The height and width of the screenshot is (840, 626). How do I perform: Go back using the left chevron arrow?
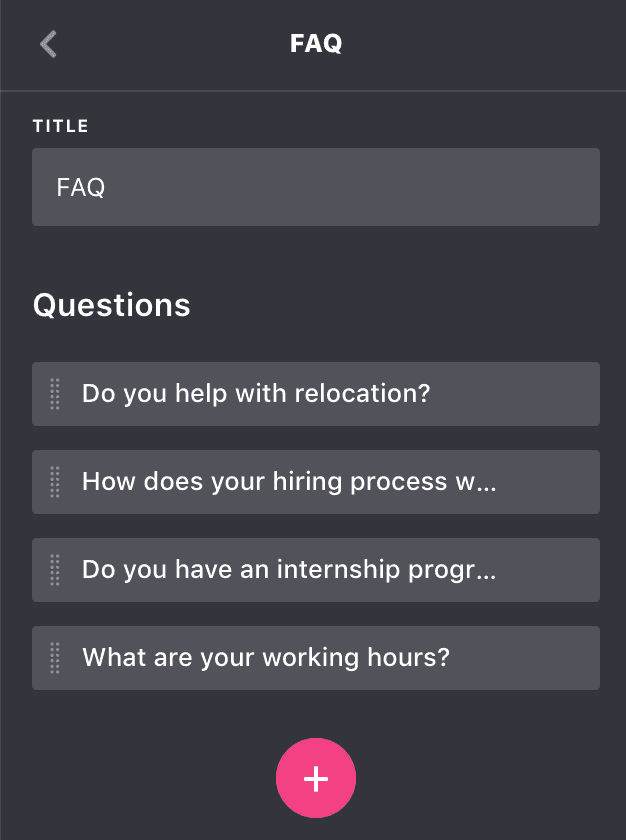48,44
